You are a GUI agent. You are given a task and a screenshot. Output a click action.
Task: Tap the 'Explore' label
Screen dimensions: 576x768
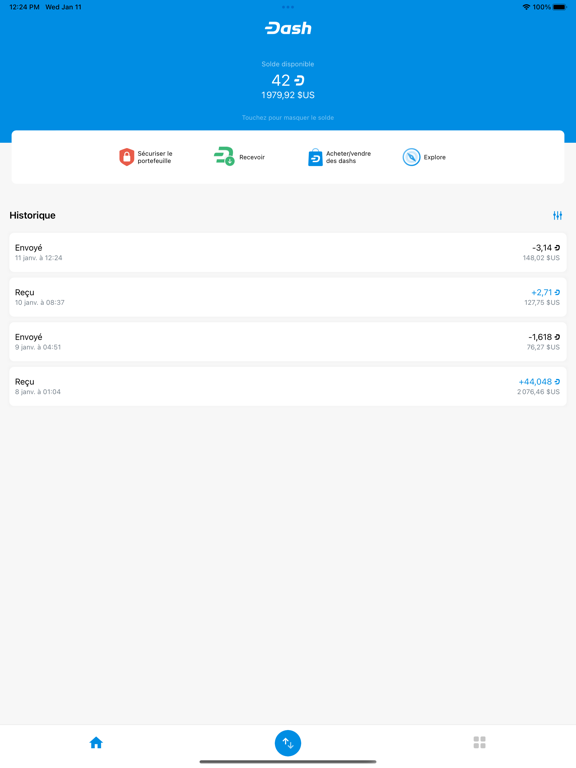(434, 157)
